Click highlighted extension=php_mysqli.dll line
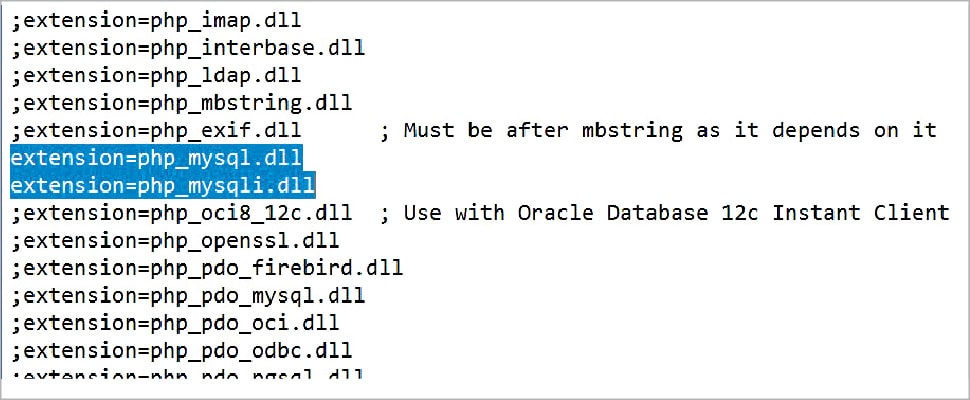This screenshot has width=970, height=400. pyautogui.click(x=162, y=184)
